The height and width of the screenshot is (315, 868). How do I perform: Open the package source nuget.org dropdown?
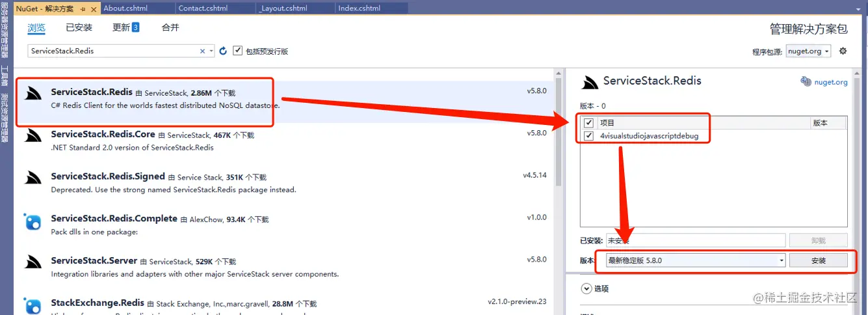[826, 51]
